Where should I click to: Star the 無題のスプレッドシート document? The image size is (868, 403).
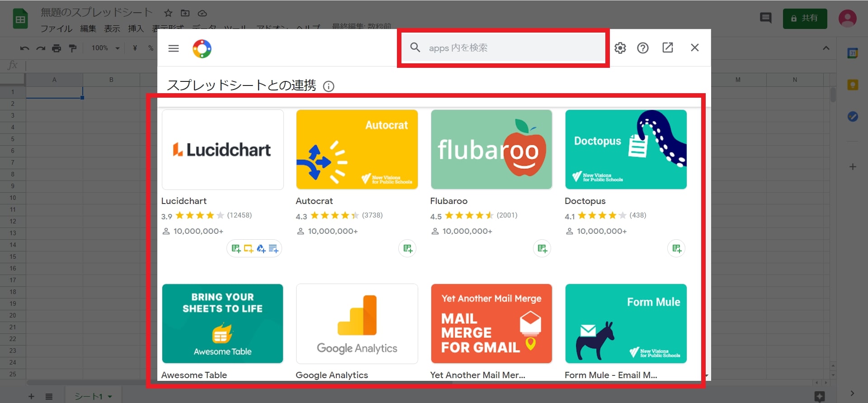point(168,13)
